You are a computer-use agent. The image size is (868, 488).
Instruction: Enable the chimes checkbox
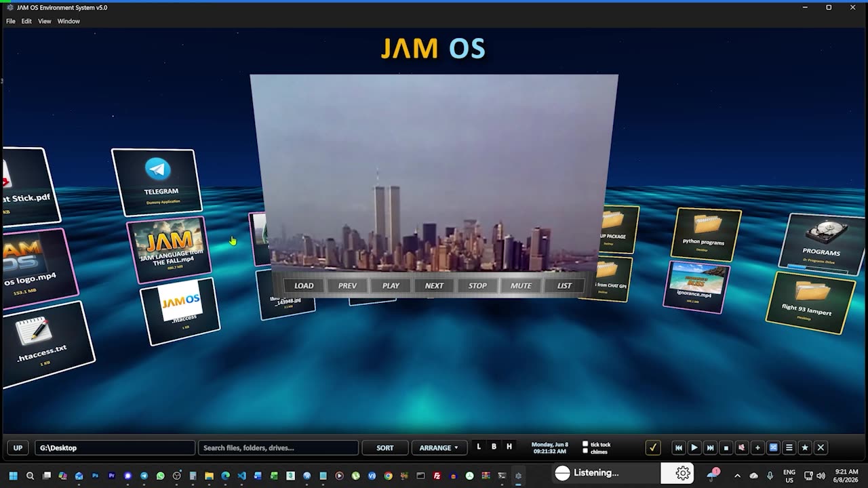[x=585, y=451]
